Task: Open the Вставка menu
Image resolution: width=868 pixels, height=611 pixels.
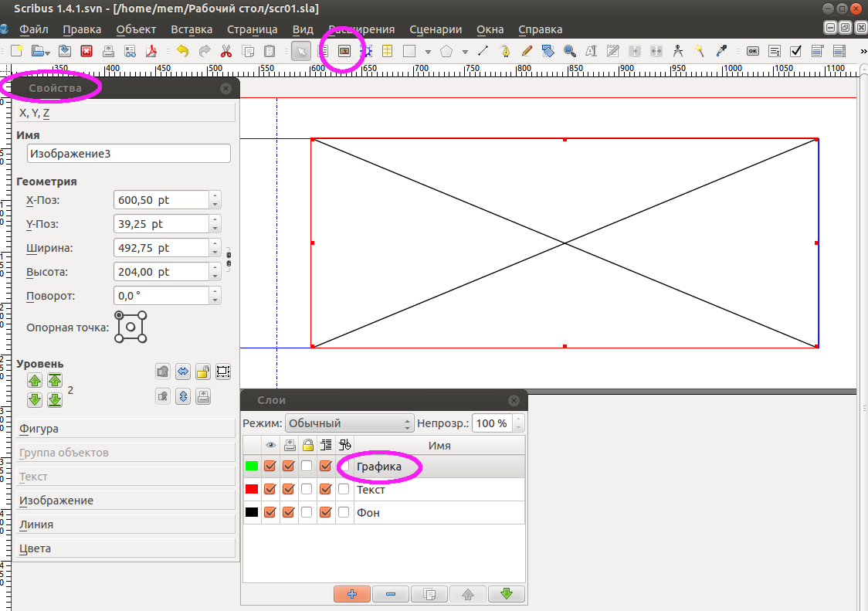Action: pyautogui.click(x=192, y=29)
